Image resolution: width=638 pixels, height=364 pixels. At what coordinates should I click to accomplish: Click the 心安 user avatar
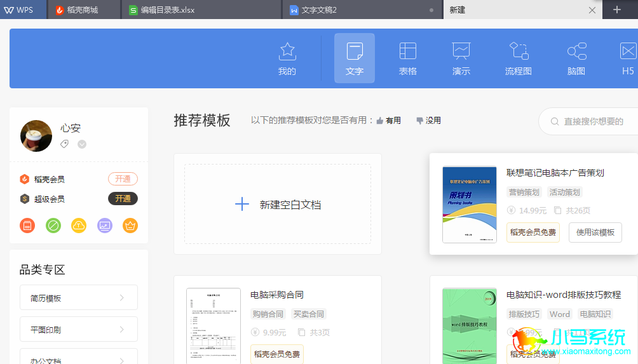point(36,136)
